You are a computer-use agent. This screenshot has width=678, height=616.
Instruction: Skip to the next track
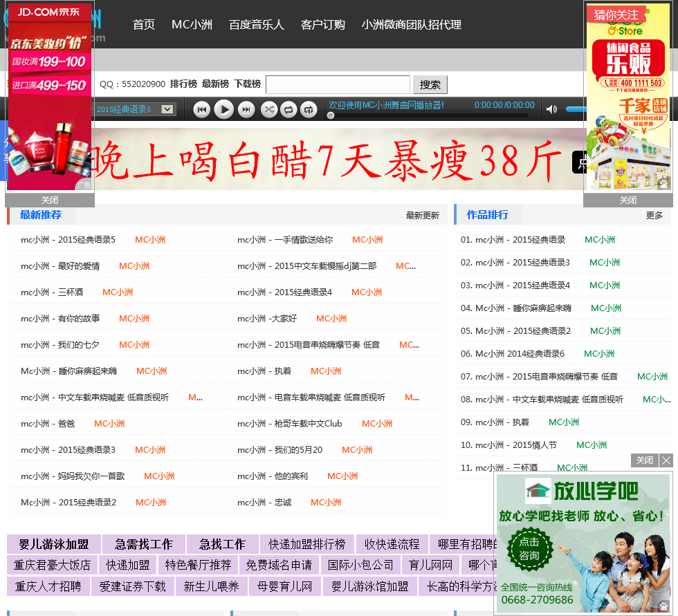[x=246, y=110]
